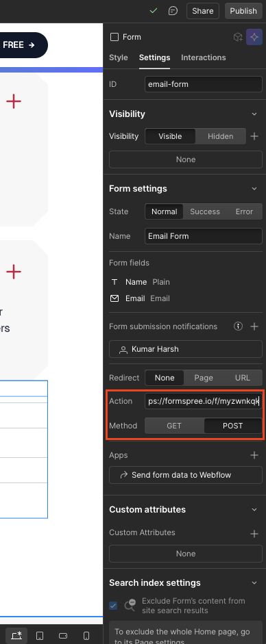Switch to mobile landscape breakpoint icon
266x644 pixels.
click(x=63, y=636)
